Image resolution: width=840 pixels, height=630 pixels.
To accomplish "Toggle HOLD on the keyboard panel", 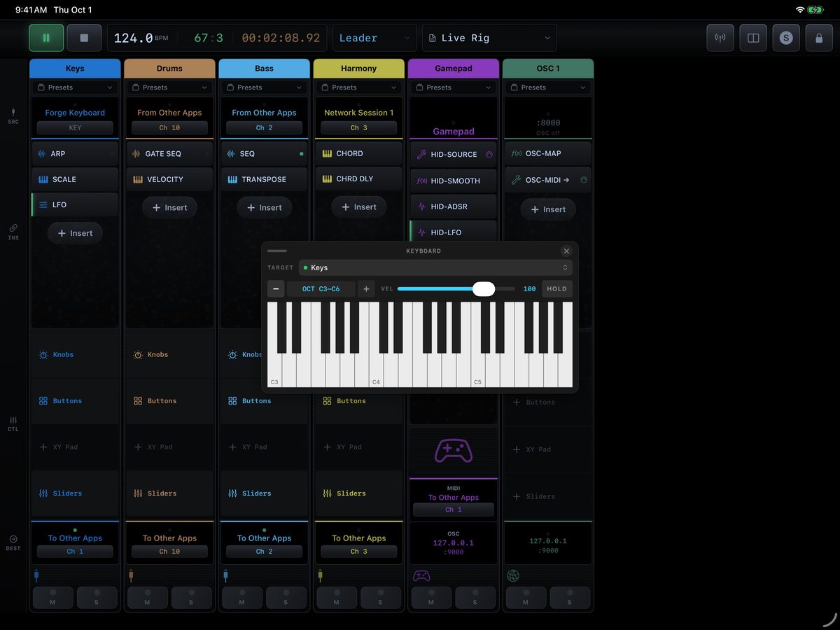I will (x=557, y=288).
